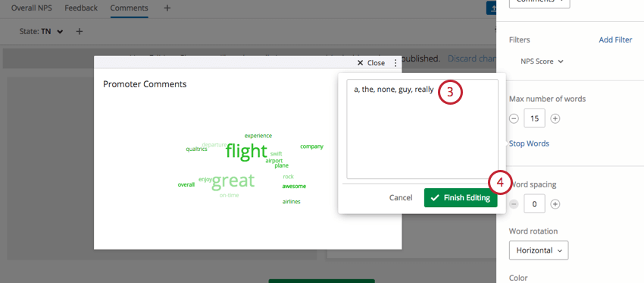The width and height of the screenshot is (644, 283).
Task: Increase the max number of words
Action: coord(555,118)
